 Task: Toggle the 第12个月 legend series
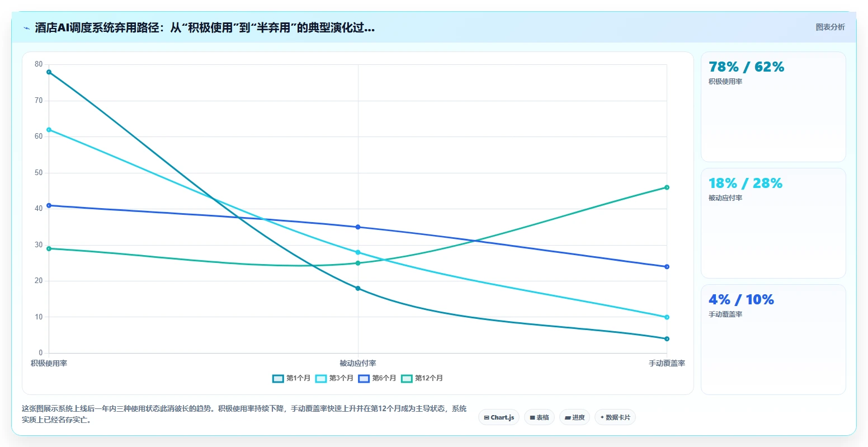[422, 378]
